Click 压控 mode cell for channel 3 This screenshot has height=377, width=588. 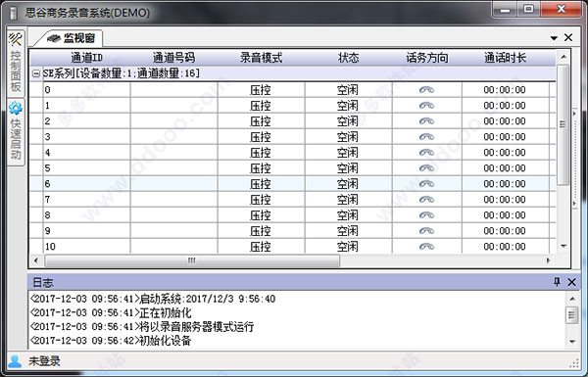[x=262, y=137]
